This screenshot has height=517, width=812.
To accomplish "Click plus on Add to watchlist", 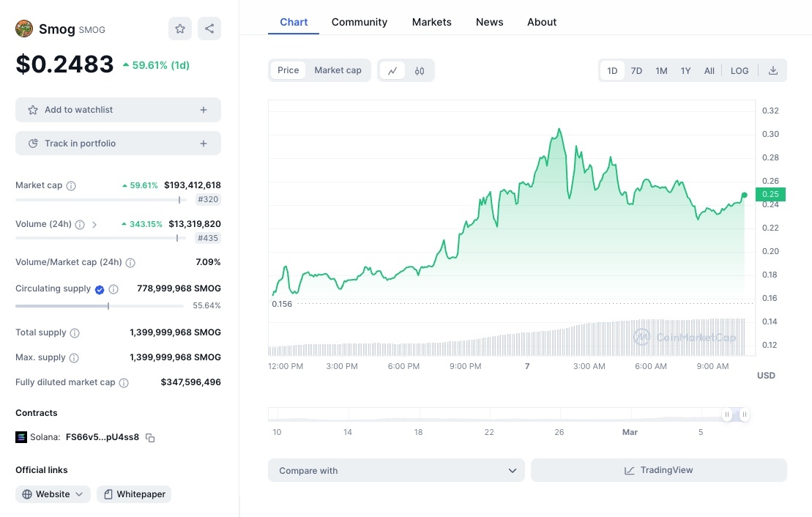I will 204,110.
